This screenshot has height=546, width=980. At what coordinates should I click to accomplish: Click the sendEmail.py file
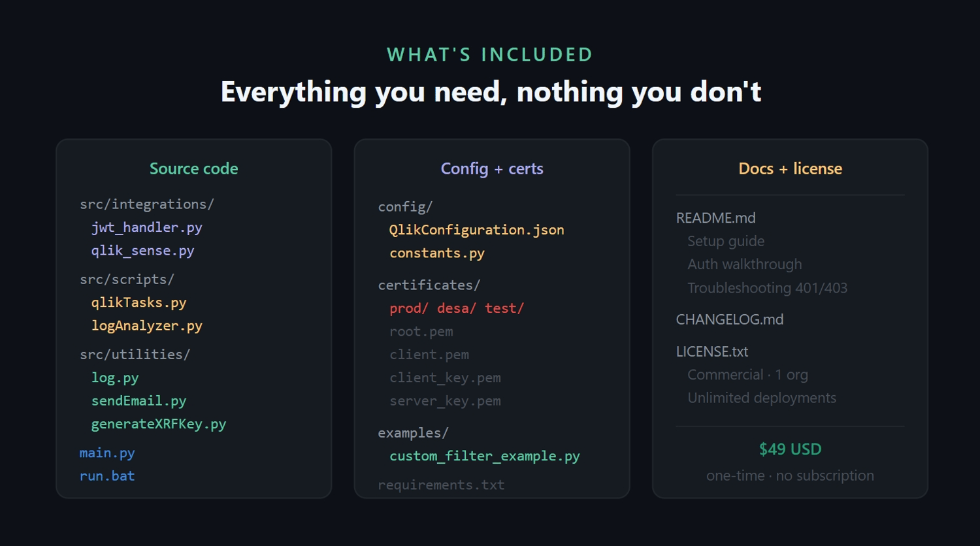pos(139,401)
